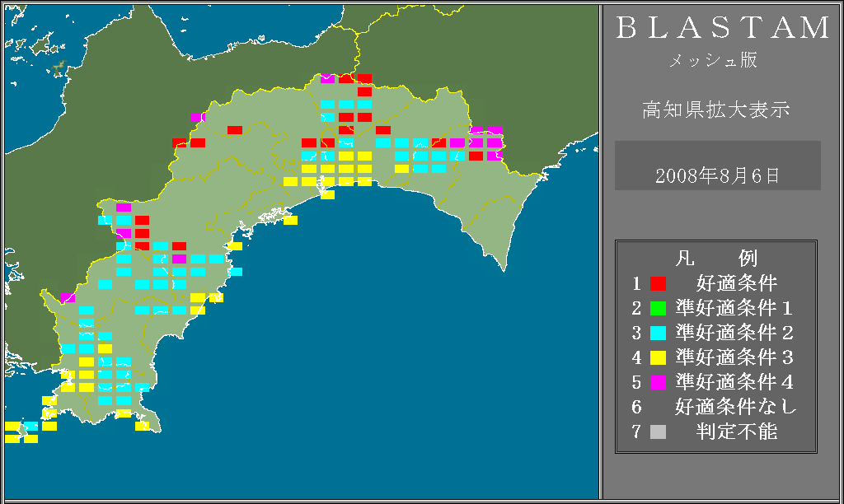This screenshot has height=504, width=844.
Task: Click the legend label 好適条件なし
Action: (736, 407)
